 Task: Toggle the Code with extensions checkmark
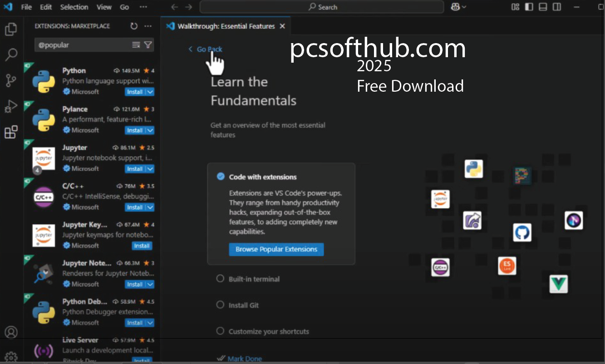coord(221,177)
